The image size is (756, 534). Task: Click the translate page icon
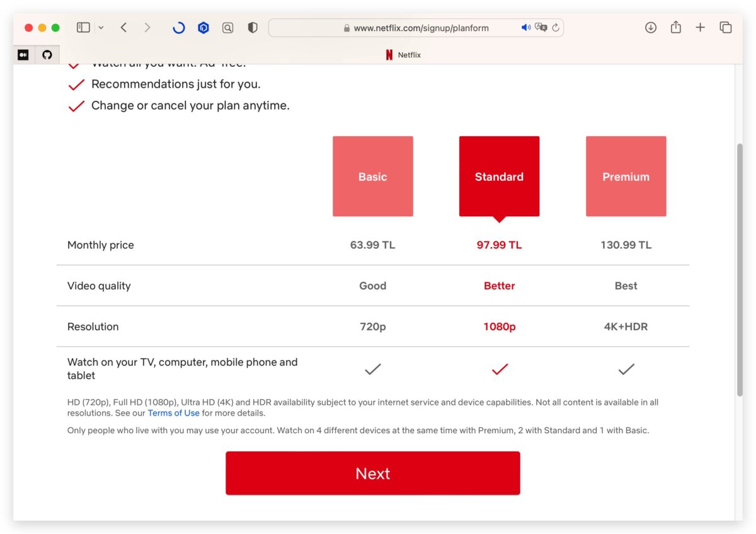541,28
